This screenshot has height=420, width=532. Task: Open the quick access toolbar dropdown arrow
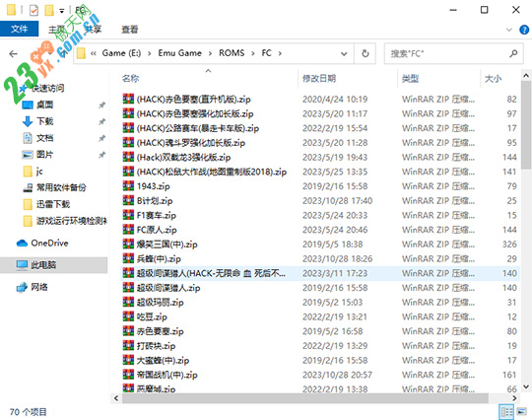[62, 11]
